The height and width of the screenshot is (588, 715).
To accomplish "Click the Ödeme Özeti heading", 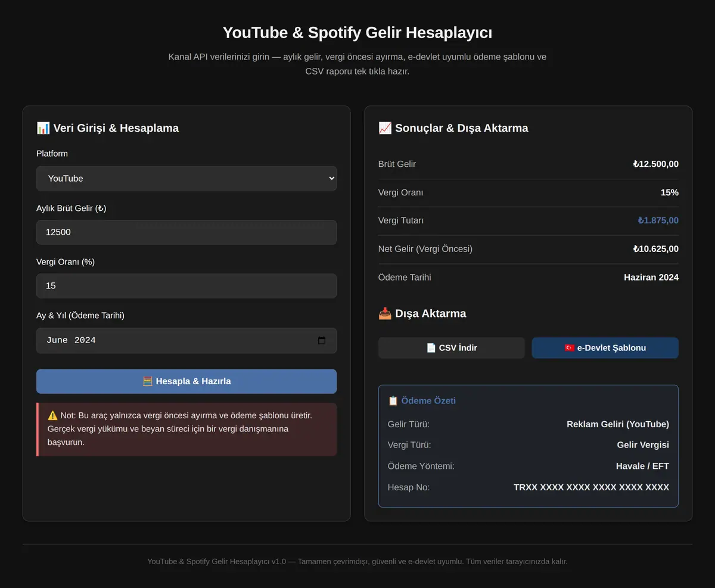I will click(x=428, y=400).
